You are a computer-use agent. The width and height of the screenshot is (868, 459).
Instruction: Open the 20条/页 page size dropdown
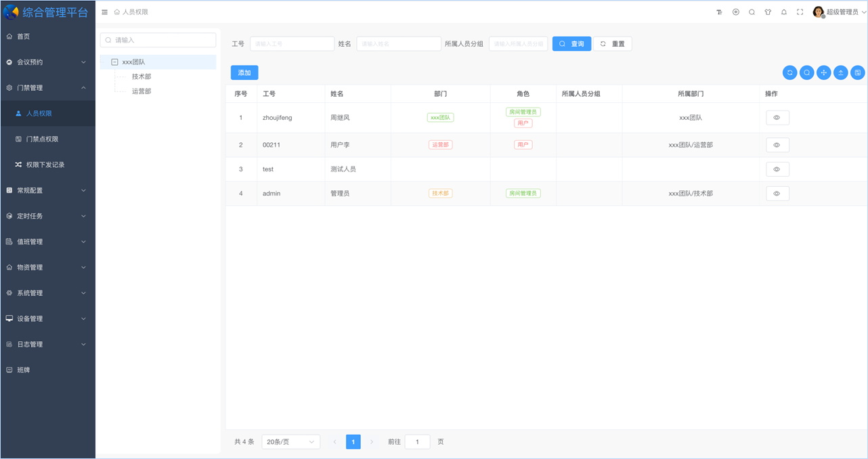[x=290, y=442]
